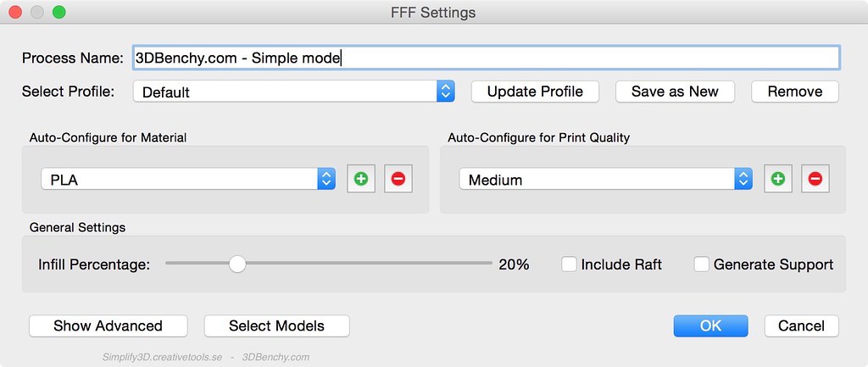Click into the Process Name field
The image size is (868, 367).
(486, 58)
